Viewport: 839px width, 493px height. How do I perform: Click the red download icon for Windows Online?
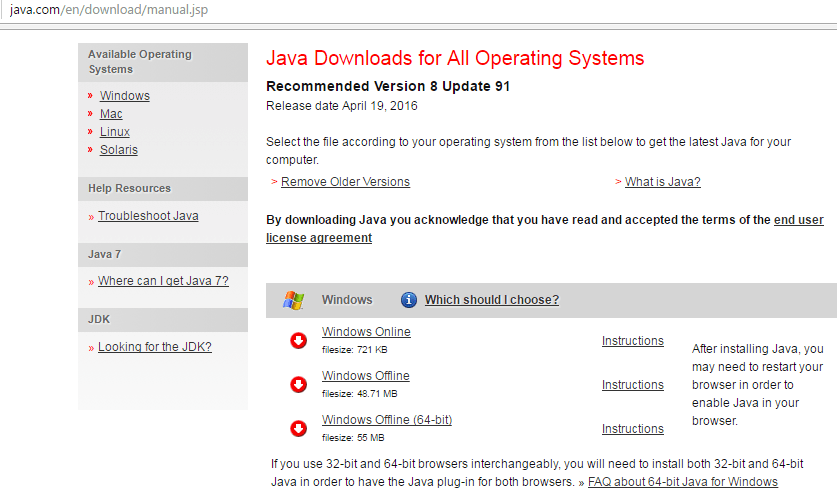coord(299,340)
